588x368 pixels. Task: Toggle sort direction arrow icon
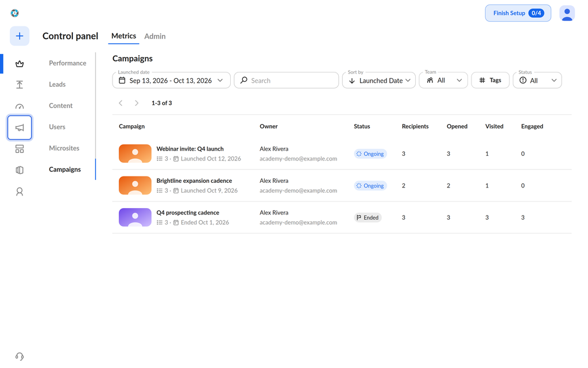(x=352, y=80)
